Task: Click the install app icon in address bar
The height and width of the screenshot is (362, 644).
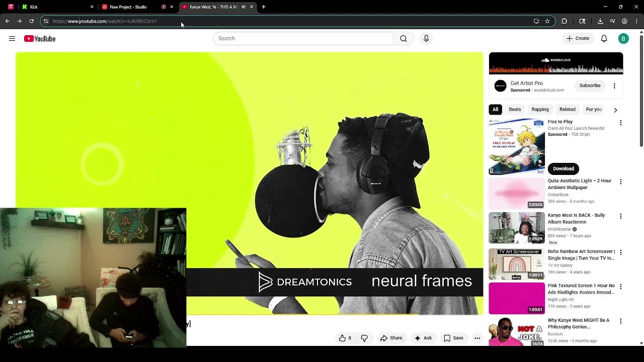Action: 536,21
